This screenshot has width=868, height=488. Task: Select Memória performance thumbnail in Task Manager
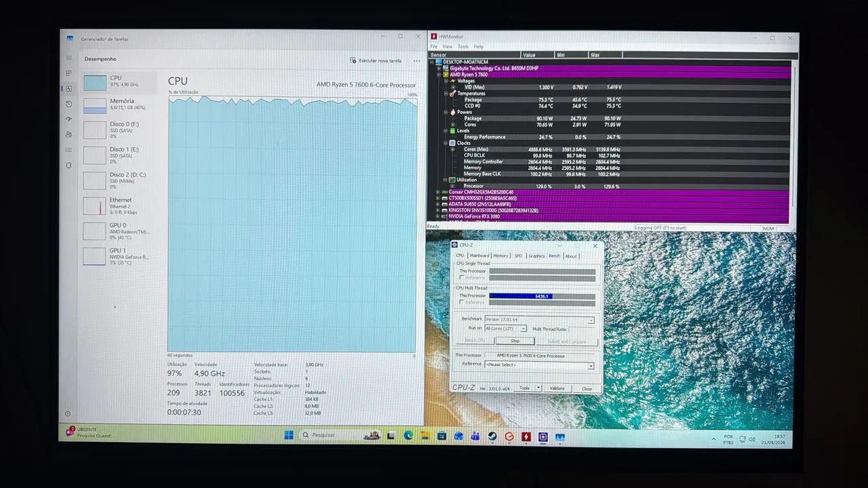(x=95, y=105)
